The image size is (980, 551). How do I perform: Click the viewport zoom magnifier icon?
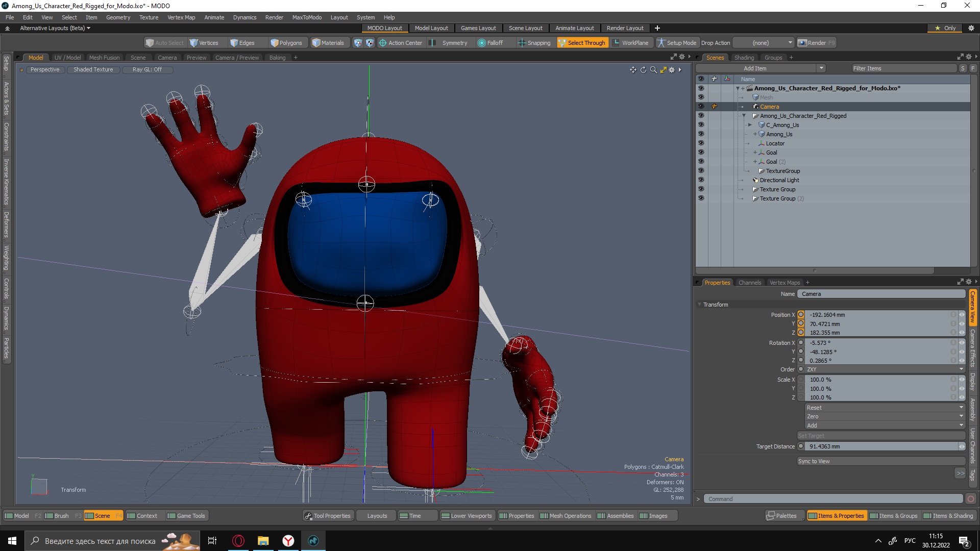coord(653,70)
